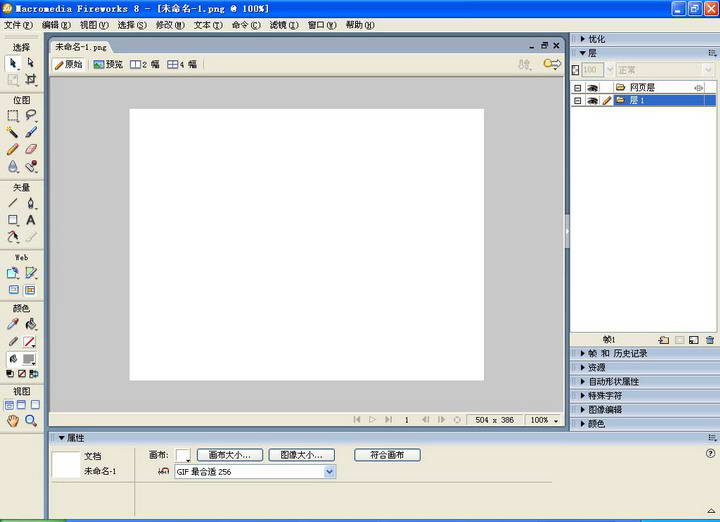Toggle visibility eye of 层 1 layer

click(592, 101)
